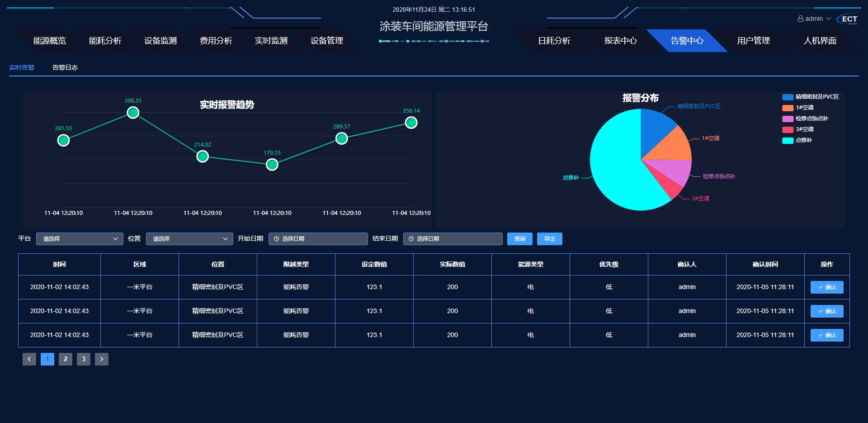Screen dimensions: 868x423
Task: Click the 179.55 data point on trend chart
Action: pos(272,165)
